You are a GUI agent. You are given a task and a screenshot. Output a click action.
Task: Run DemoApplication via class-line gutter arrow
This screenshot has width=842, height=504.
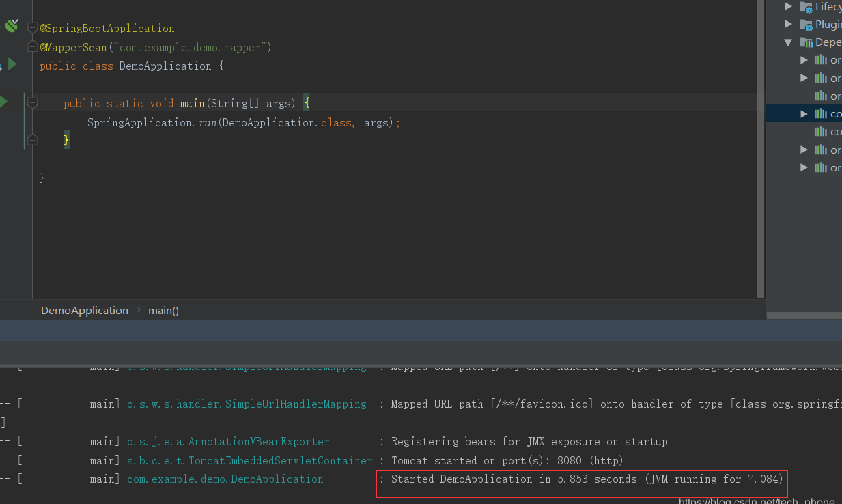pyautogui.click(x=12, y=64)
